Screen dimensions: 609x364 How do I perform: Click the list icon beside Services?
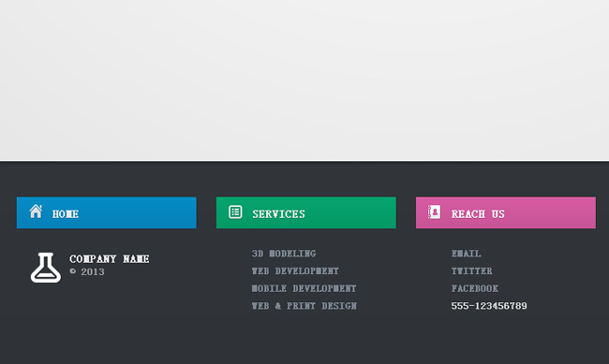pyautogui.click(x=235, y=212)
